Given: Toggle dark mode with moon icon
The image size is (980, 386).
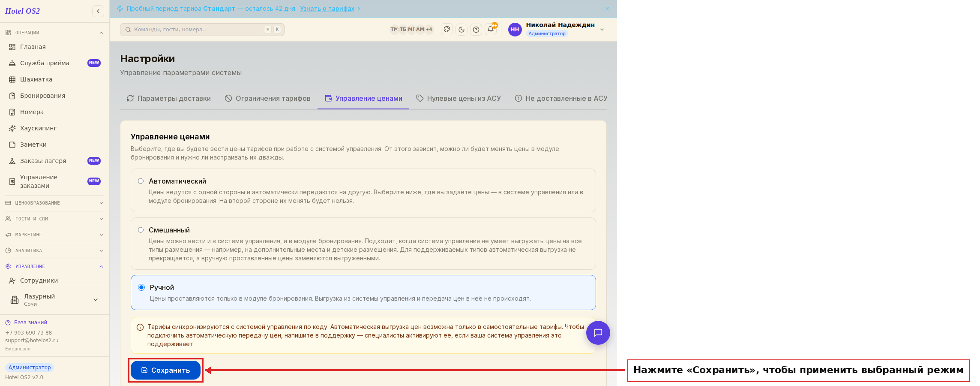Looking at the screenshot, I should [462, 30].
